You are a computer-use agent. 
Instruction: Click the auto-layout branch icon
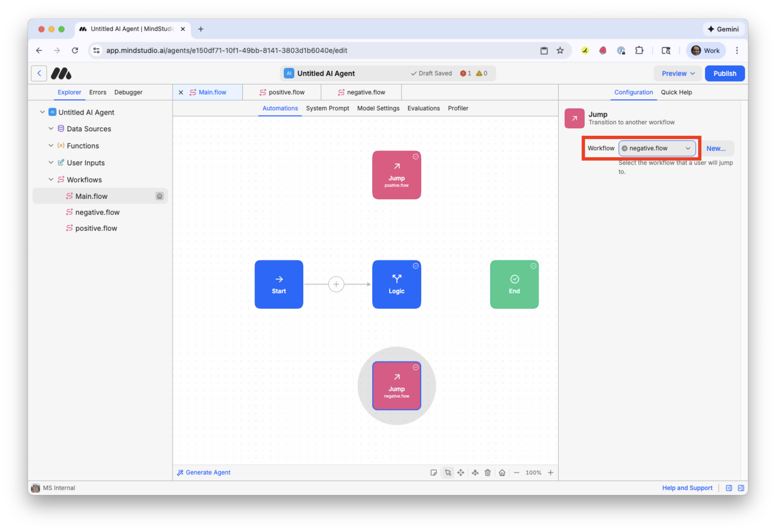click(475, 473)
